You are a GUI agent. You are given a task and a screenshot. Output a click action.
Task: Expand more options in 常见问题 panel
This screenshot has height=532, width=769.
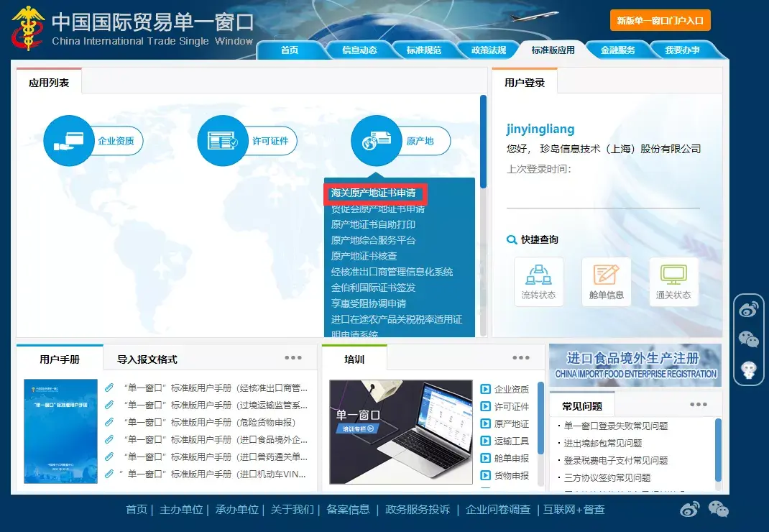pyautogui.click(x=699, y=405)
